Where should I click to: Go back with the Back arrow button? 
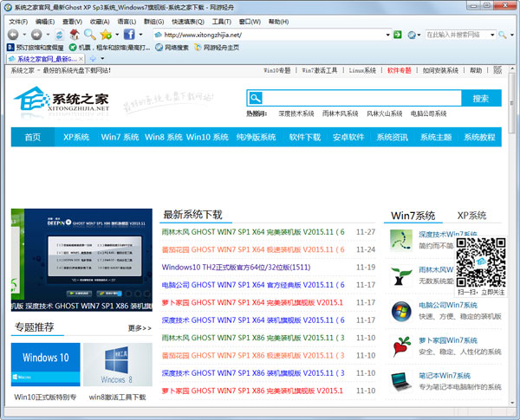(13, 35)
